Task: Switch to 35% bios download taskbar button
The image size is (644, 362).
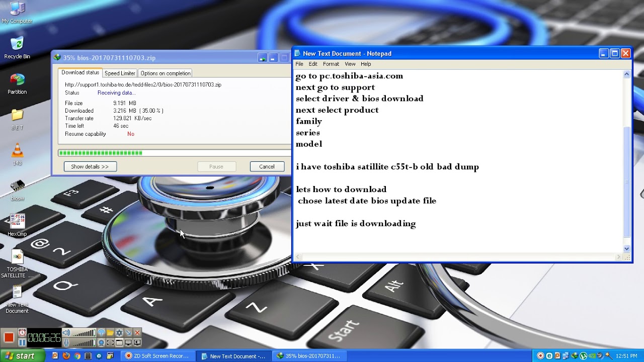Action: pyautogui.click(x=310, y=356)
